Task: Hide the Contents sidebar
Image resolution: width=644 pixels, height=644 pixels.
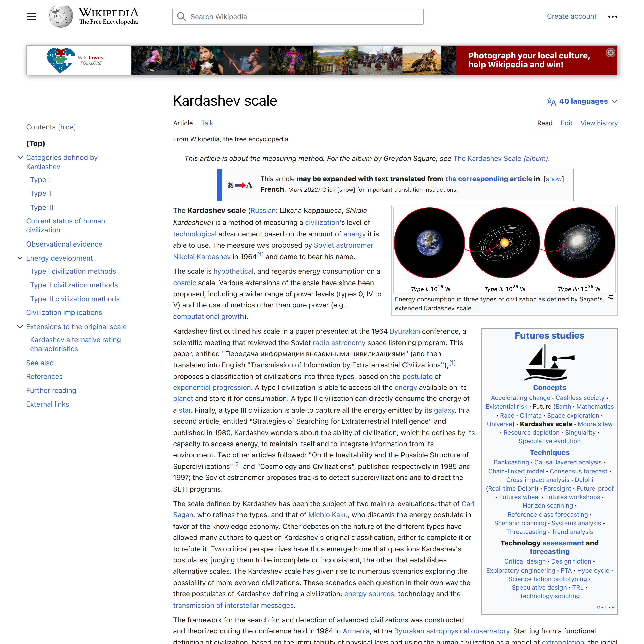Action: pos(67,127)
